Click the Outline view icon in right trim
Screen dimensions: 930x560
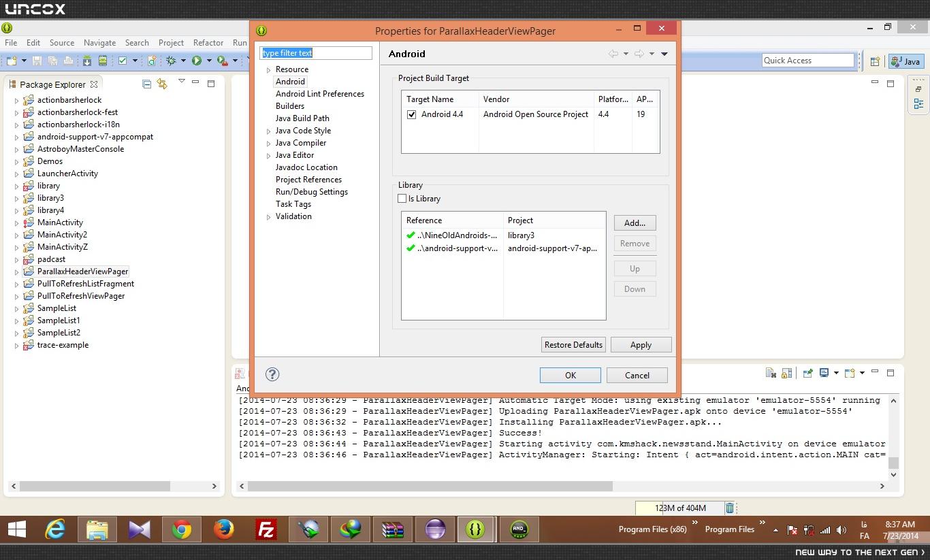pyautogui.click(x=918, y=103)
